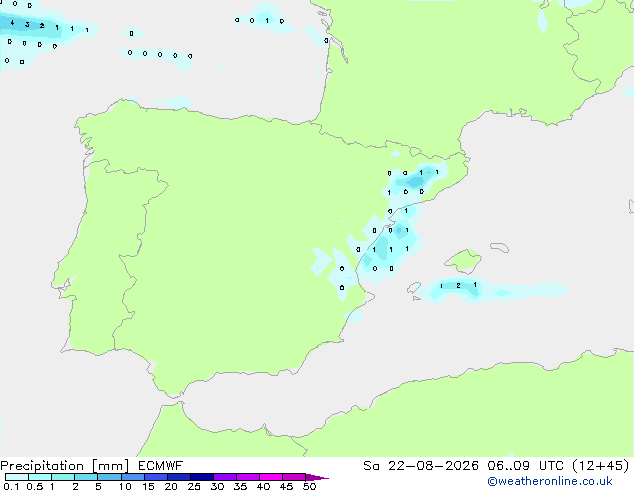Viewport: 634px width, 490px height.
Task: Select the '06..09 UTC' time label
Action: (x=525, y=466)
